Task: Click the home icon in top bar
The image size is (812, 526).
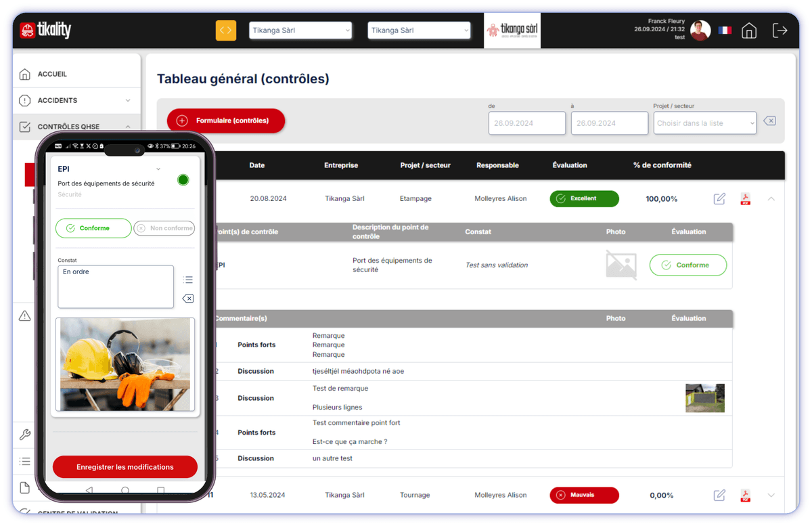Action: point(748,30)
